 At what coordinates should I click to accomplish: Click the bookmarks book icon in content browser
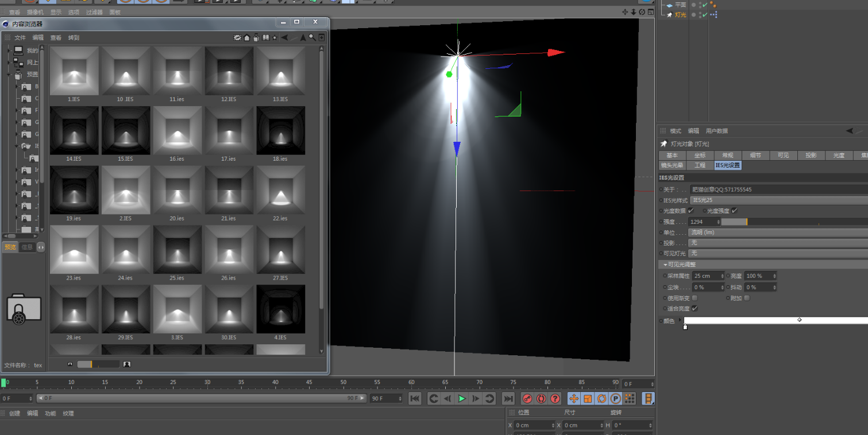click(265, 37)
